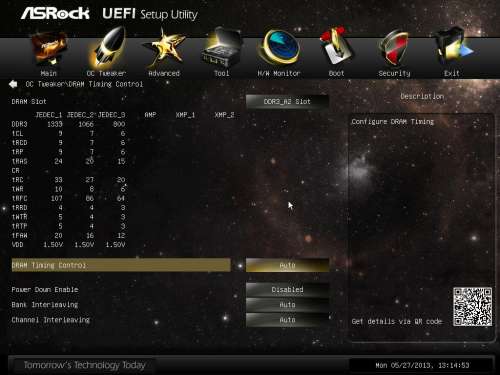Click the Description panel heading
Image resolution: width=500 pixels, height=375 pixels.
(422, 96)
